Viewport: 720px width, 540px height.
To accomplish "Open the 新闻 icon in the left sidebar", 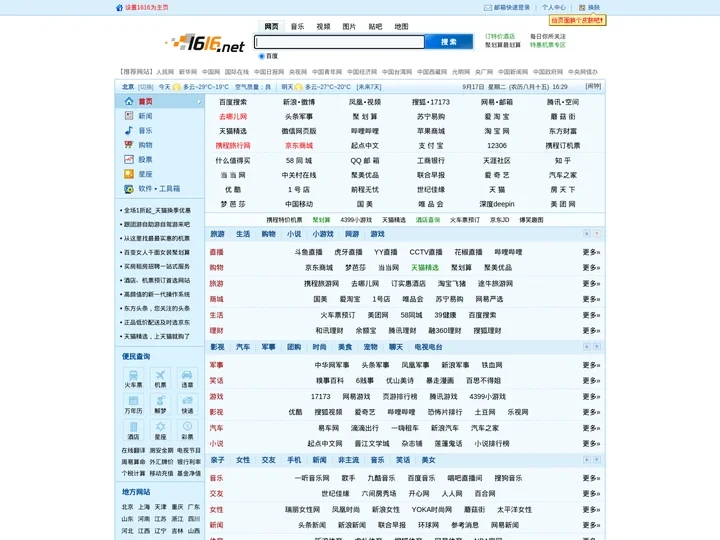I will point(129,116).
